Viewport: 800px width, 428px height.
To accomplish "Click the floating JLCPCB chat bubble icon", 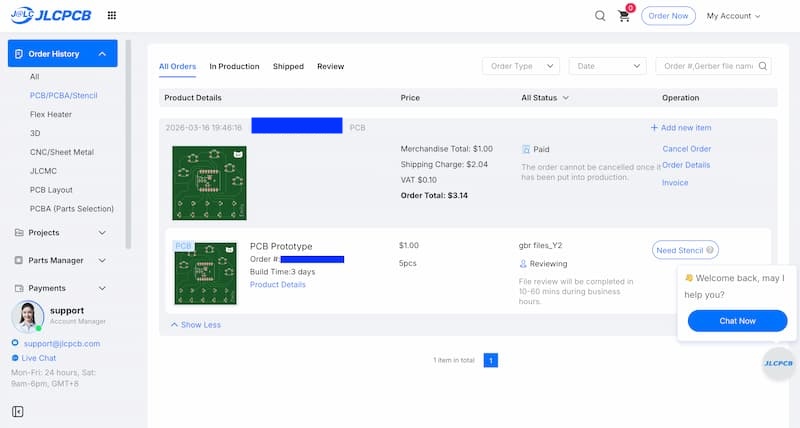I will click(x=778, y=363).
